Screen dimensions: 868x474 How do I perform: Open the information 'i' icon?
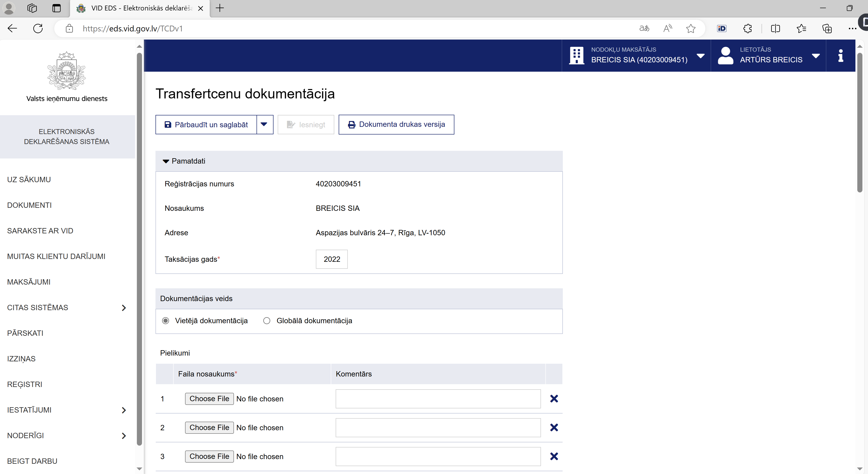(841, 56)
